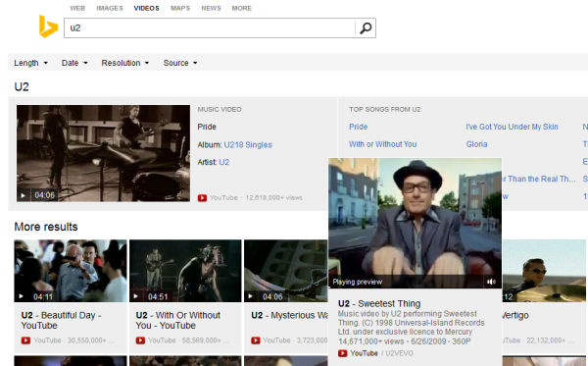The width and height of the screenshot is (588, 366).
Task: Open the 'U2 - Beautiful Day - YouTube' title
Action: click(61, 320)
